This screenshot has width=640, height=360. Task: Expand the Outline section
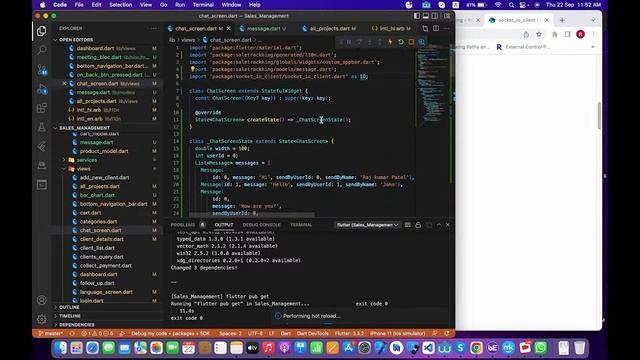(x=69, y=307)
